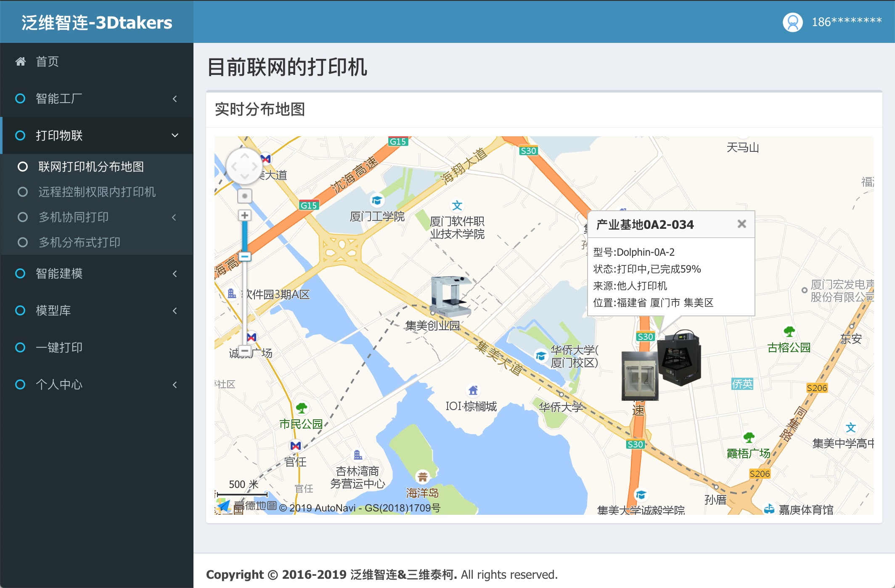Click the 集美大学诚毅学院 icon
The height and width of the screenshot is (588, 895).
[x=641, y=495]
